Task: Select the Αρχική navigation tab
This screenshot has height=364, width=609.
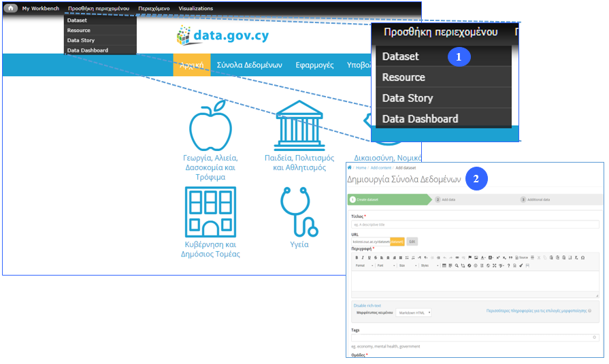Action: click(x=192, y=65)
